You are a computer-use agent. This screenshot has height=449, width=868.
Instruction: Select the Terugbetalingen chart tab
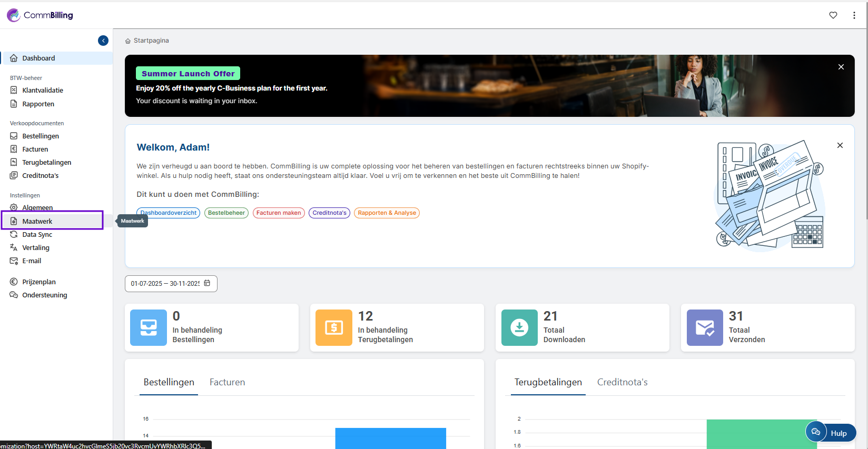point(548,382)
